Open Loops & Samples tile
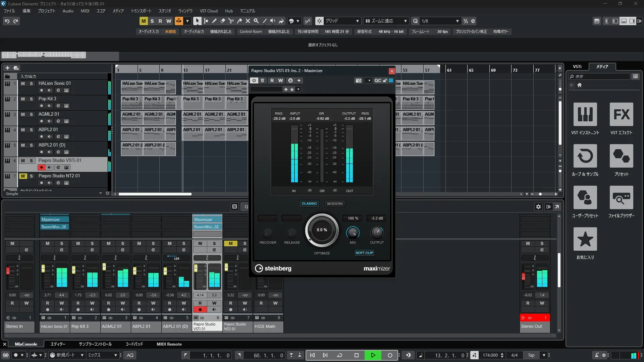 click(x=585, y=156)
